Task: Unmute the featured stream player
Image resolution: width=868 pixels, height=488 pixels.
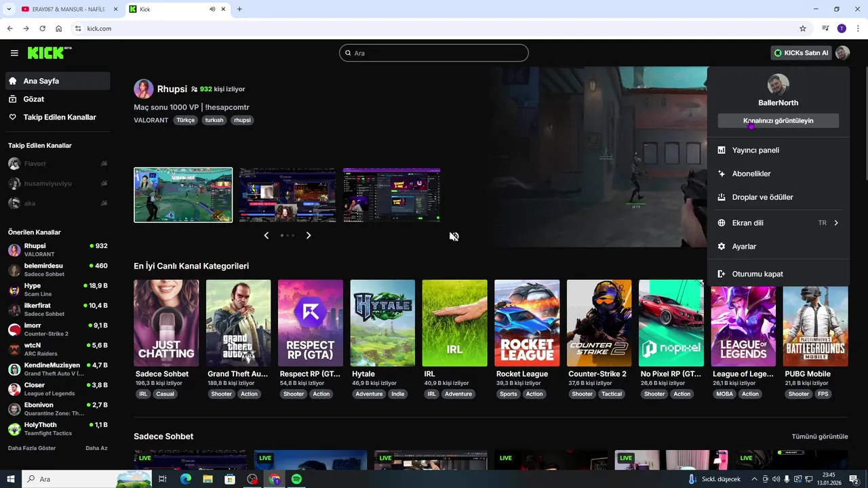Action: pos(454,236)
